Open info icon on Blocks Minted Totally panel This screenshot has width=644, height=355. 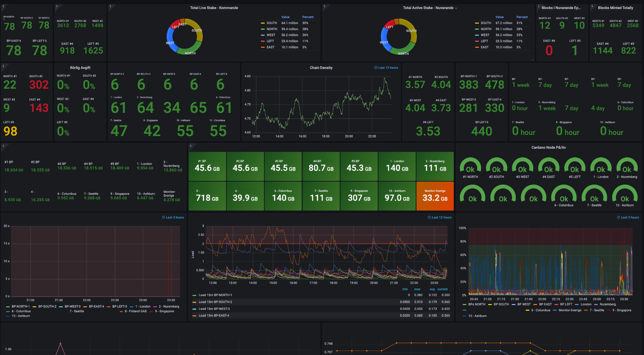pyautogui.click(x=592, y=6)
